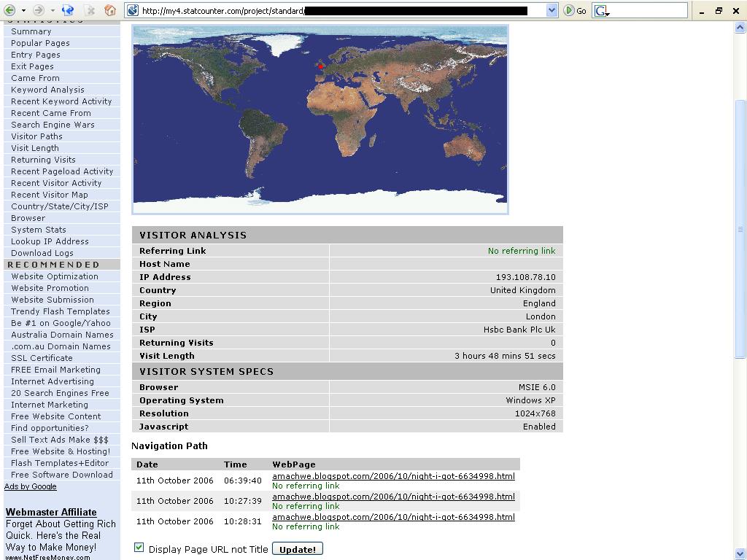Open Download Logs
747x560 pixels.
coord(42,253)
